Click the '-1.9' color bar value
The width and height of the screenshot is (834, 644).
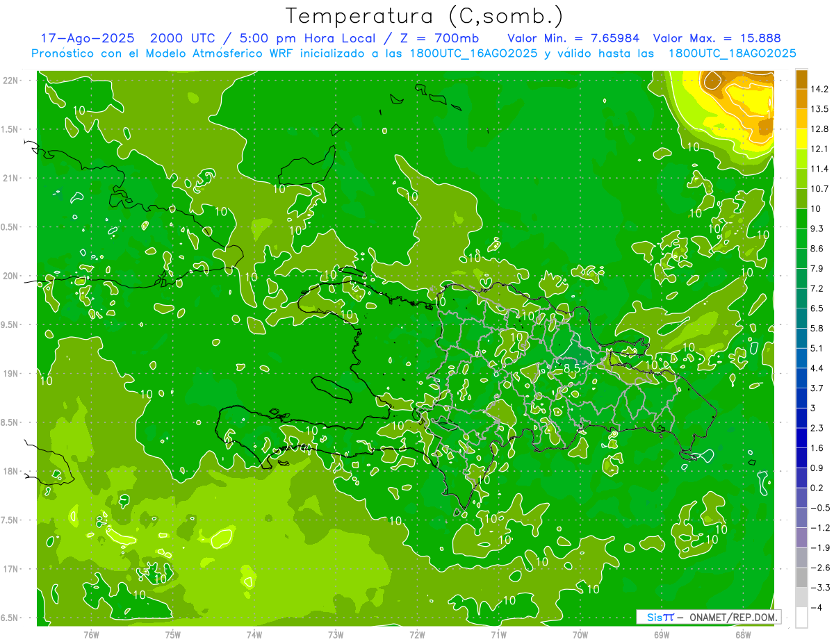pyautogui.click(x=819, y=547)
